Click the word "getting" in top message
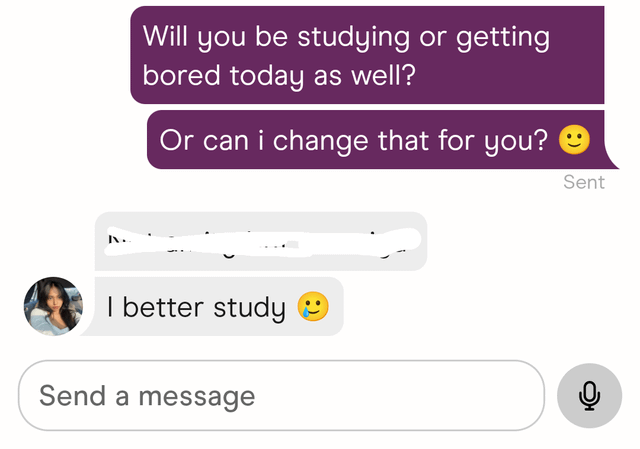 [503, 38]
